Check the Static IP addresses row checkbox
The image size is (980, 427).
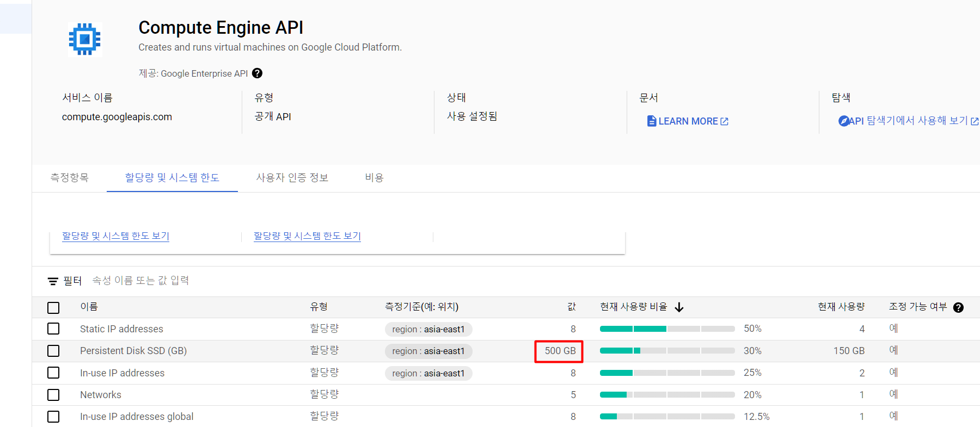pos(53,329)
